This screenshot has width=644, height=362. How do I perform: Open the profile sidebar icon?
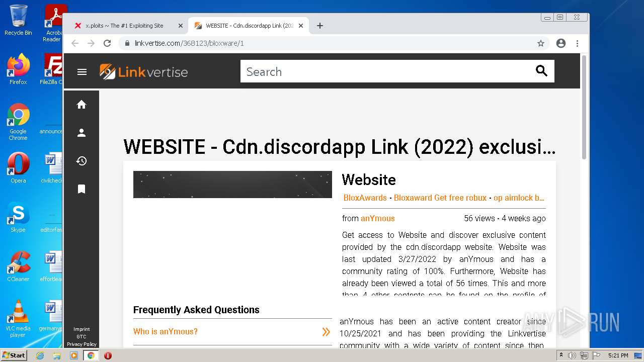[x=82, y=133]
